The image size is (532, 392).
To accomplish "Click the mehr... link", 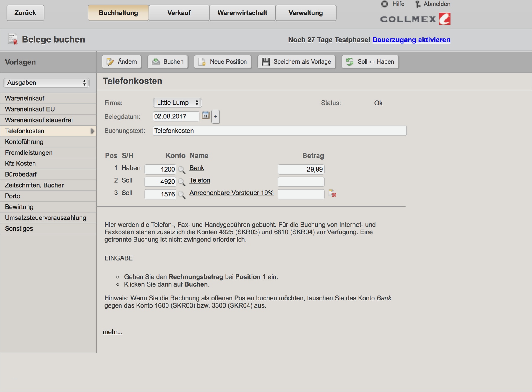I will (x=113, y=332).
